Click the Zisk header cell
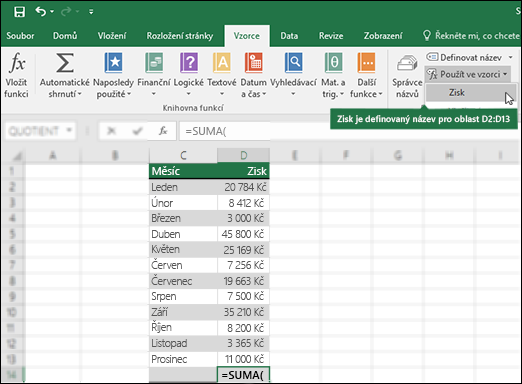The height and width of the screenshot is (384, 522). coord(243,171)
